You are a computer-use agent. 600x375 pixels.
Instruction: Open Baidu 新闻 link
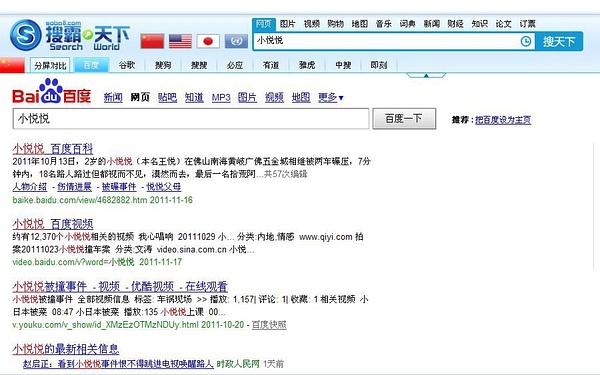113,98
